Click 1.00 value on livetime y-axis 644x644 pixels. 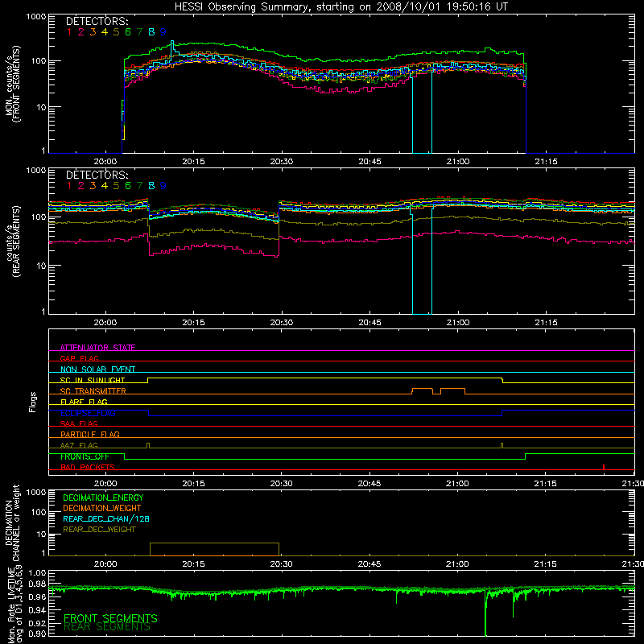tap(37, 573)
